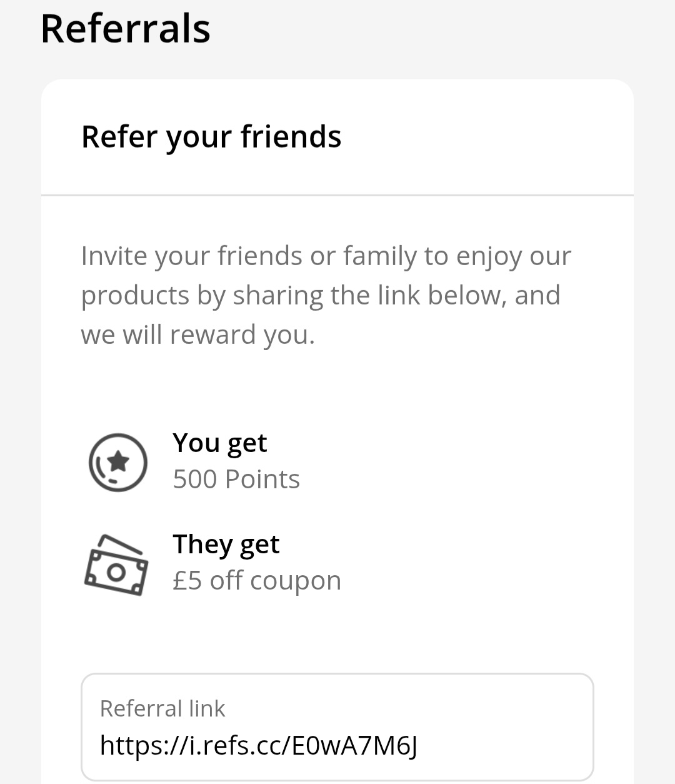Click the '500 Points' reward text

coord(236,480)
